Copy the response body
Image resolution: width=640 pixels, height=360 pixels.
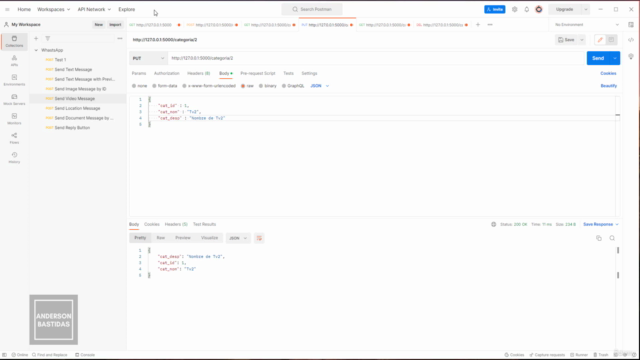599,238
